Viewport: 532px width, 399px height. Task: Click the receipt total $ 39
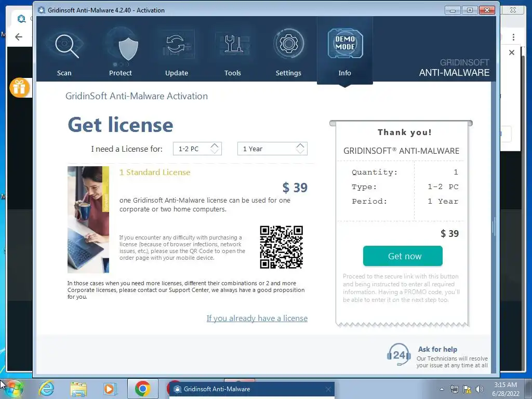[449, 233]
